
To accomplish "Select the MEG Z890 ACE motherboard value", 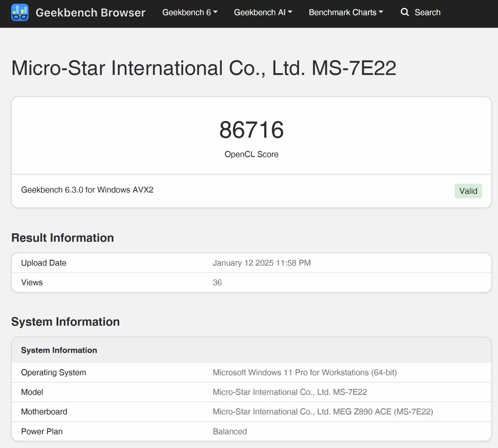I will coord(323,412).
